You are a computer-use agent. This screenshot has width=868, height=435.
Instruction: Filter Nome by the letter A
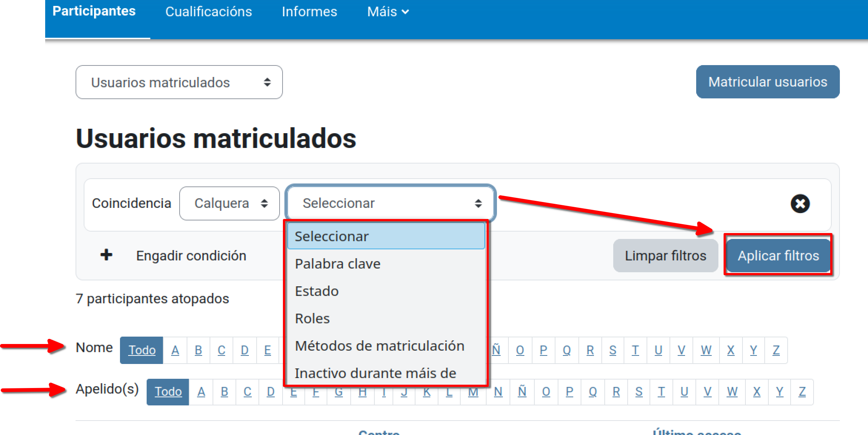(175, 350)
